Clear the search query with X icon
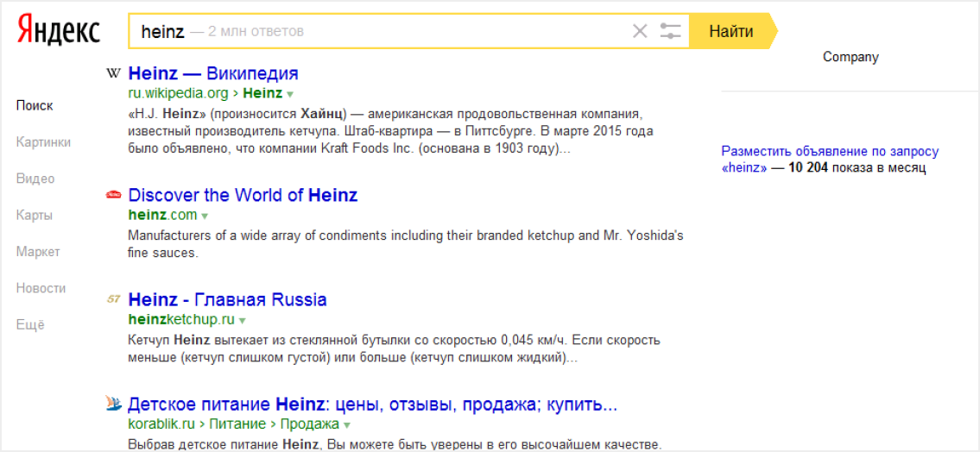Screen dimensions: 980x452 [x=640, y=32]
